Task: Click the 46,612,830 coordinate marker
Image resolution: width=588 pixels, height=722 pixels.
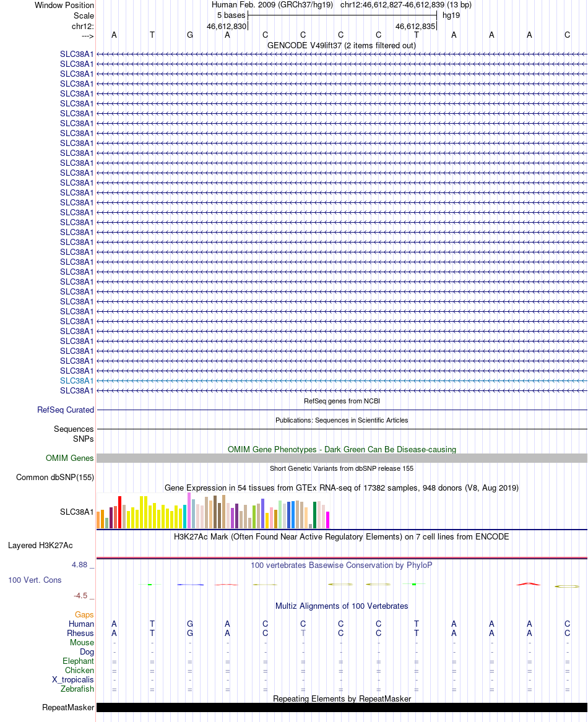Action: pyautogui.click(x=227, y=26)
